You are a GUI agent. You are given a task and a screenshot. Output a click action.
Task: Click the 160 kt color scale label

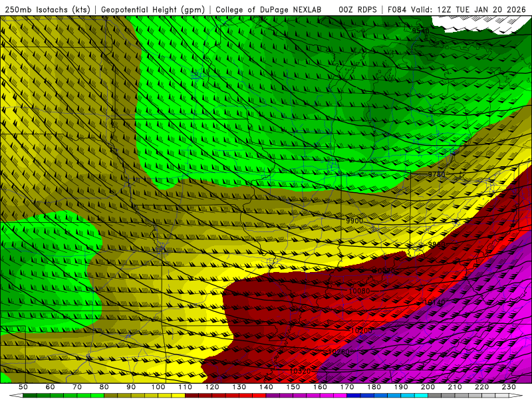pyautogui.click(x=321, y=387)
